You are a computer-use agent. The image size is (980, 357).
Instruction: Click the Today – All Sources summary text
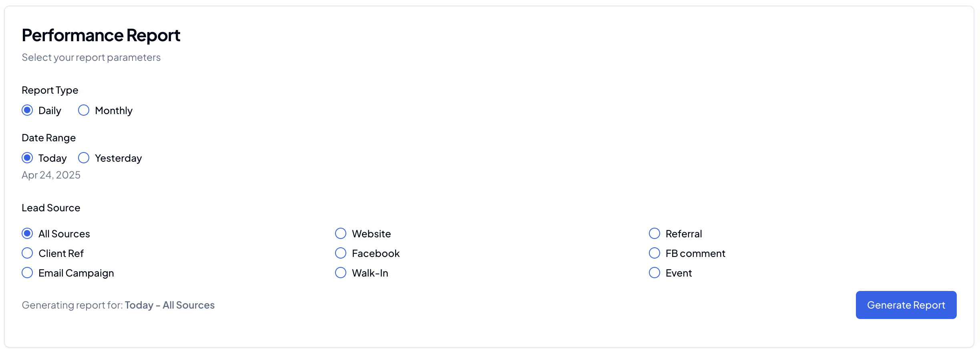point(170,305)
